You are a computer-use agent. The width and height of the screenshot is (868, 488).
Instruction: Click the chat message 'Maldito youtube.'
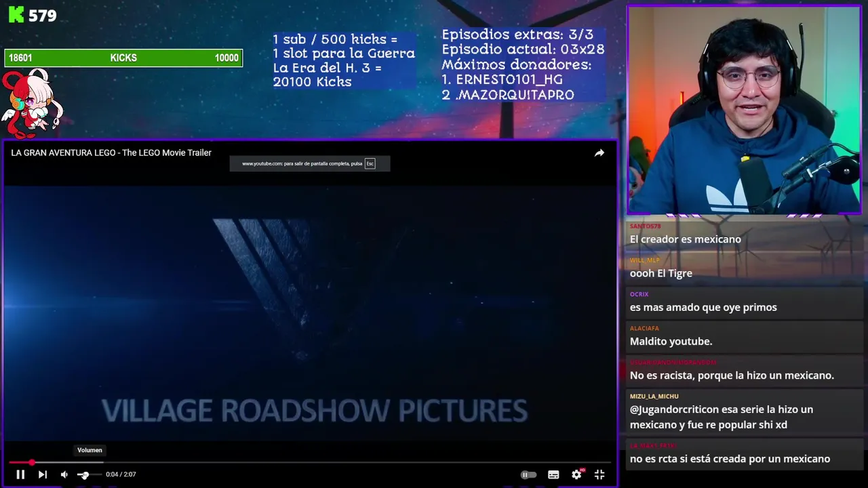pyautogui.click(x=671, y=342)
